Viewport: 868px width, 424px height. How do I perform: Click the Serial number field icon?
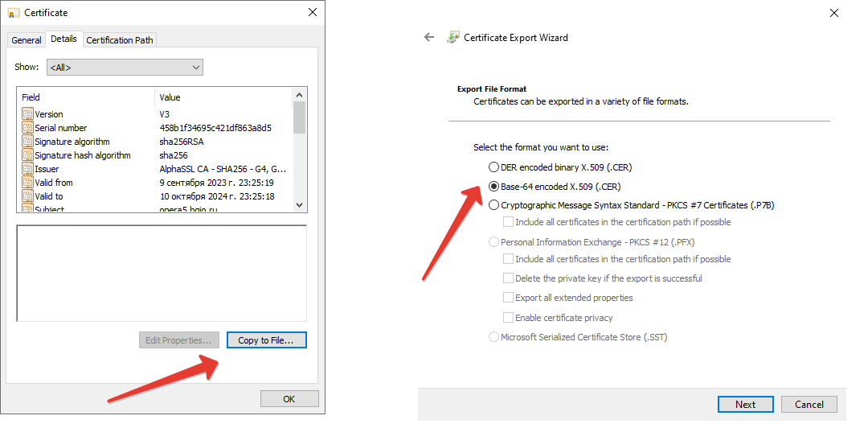tap(27, 128)
